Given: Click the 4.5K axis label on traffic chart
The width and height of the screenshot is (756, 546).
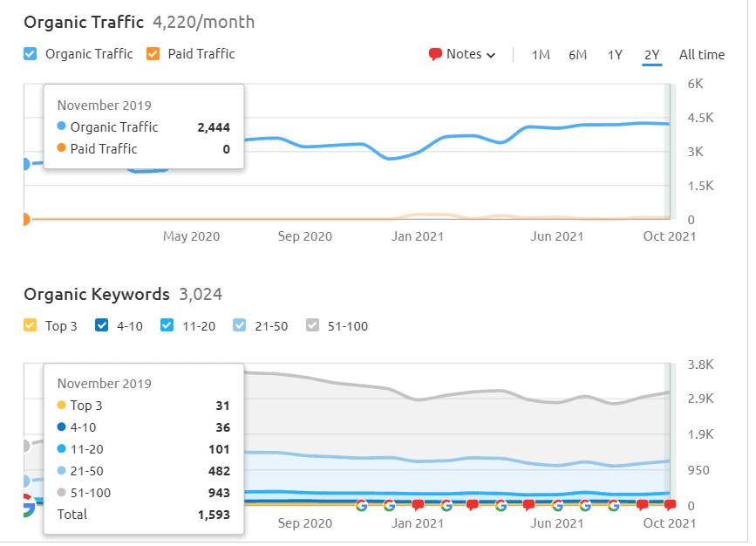Looking at the screenshot, I should click(x=700, y=118).
